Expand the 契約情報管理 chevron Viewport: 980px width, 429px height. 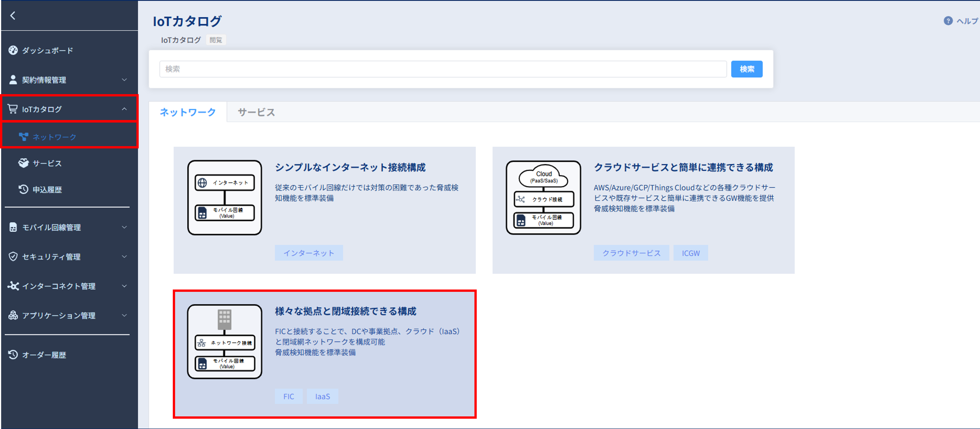[125, 79]
